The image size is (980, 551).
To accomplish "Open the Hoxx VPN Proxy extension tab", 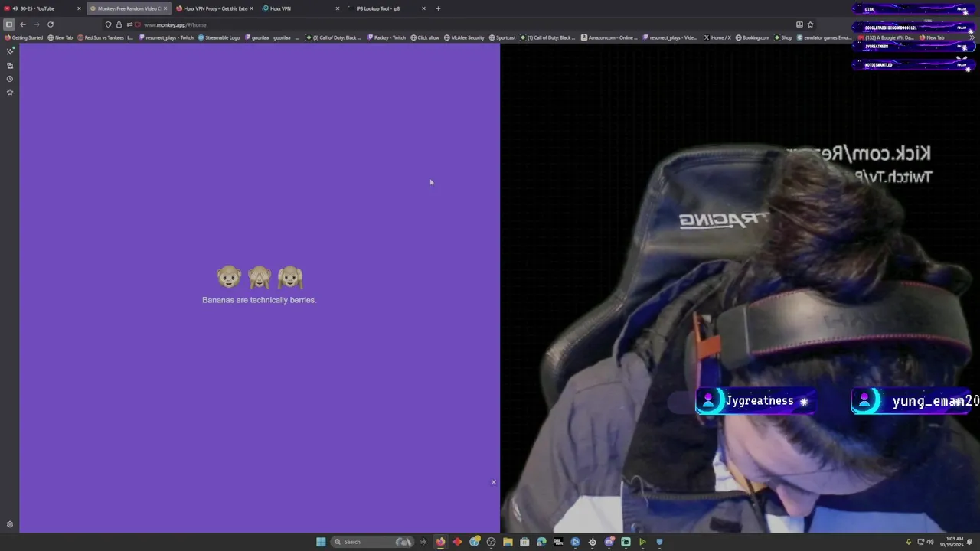I will tap(215, 8).
